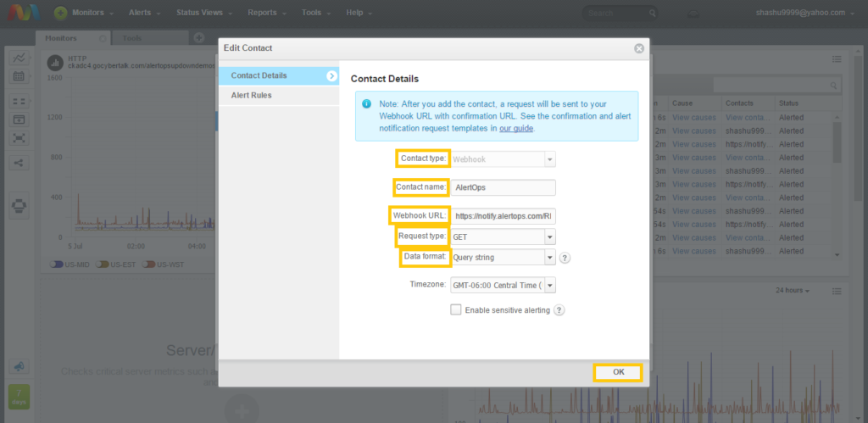Switch to the Tools dashboard tab
Viewport: 868px width, 423px height.
149,38
